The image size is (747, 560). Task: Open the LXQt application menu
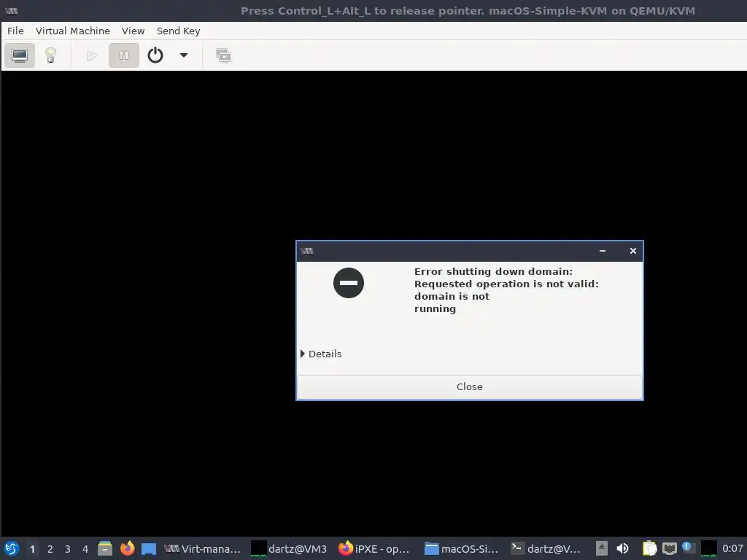point(12,548)
